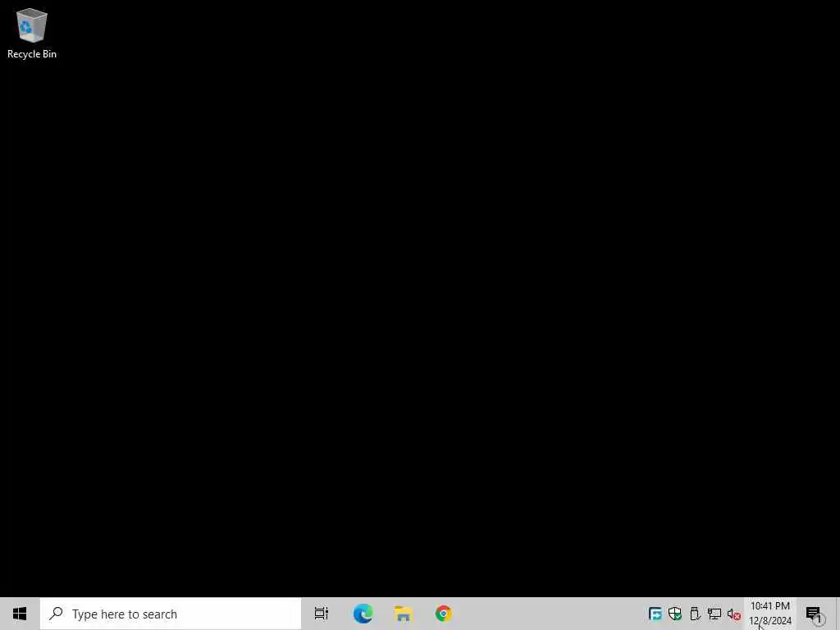Open the clock showing 10:41 PM
Viewport: 840px width, 630px height.
point(770,614)
